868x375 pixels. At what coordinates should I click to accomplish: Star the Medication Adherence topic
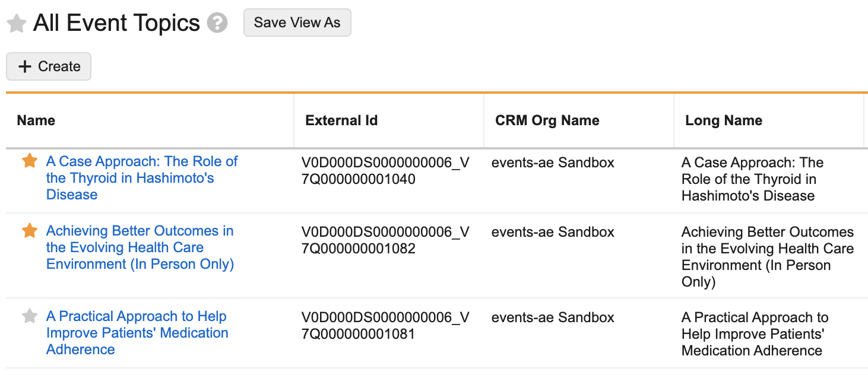(30, 316)
